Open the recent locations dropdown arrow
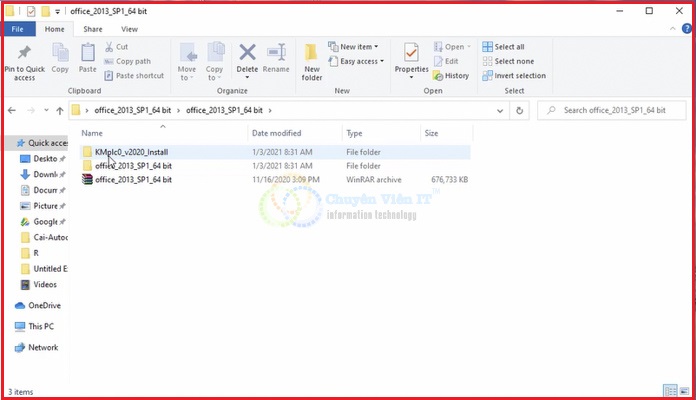Viewport: 696px width, 400px height. point(46,111)
